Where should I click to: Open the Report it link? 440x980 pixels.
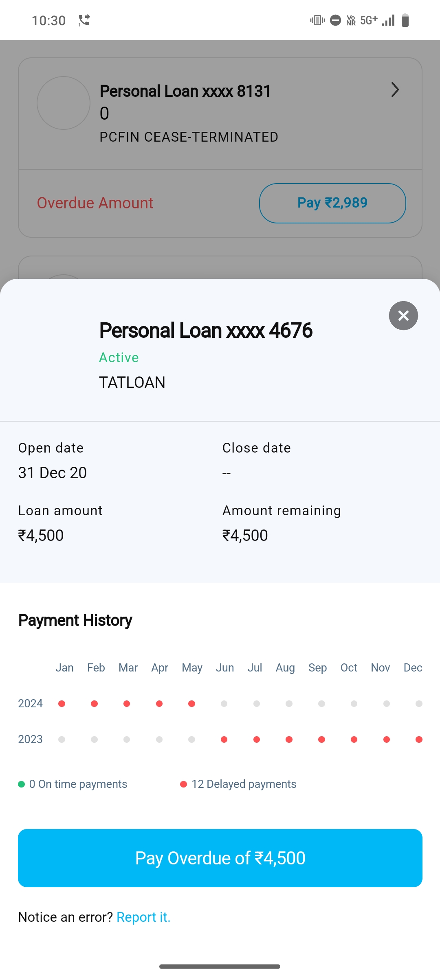point(143,917)
